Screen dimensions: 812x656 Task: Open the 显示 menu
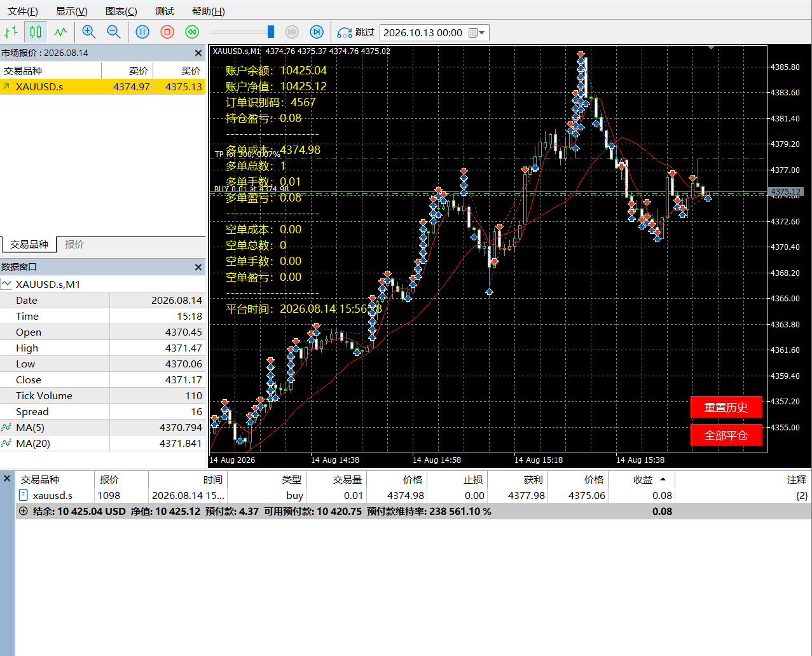pos(72,11)
